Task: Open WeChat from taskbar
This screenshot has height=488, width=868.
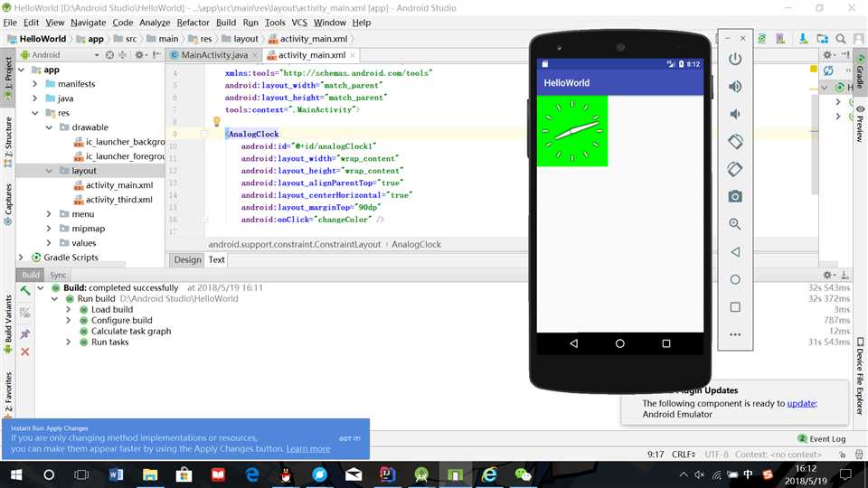Action: [x=523, y=474]
